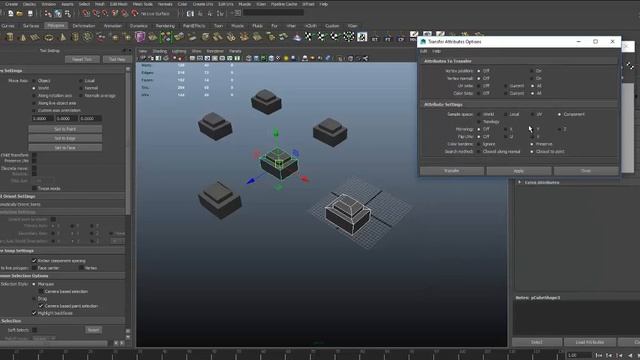The image size is (640, 360).
Task: Click the Set to Edge button
Action: (65, 138)
